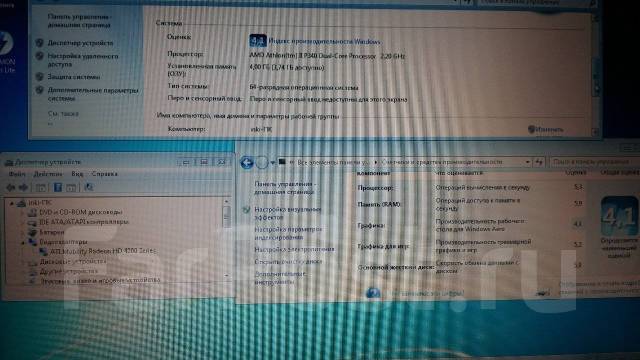Viewport: 640px width, 360px height.
Task: Select Батареи category in device tree
Action: pos(52,232)
